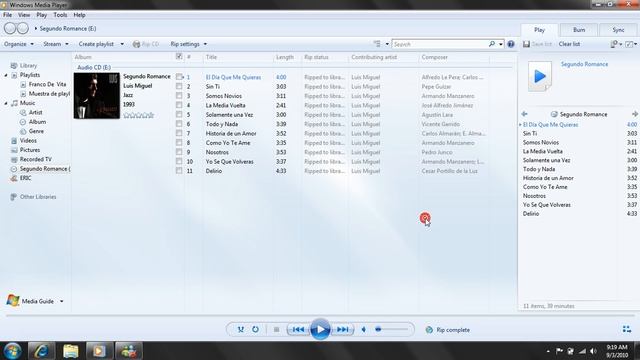
Task: Open the Organize dropdown
Action: 19,44
